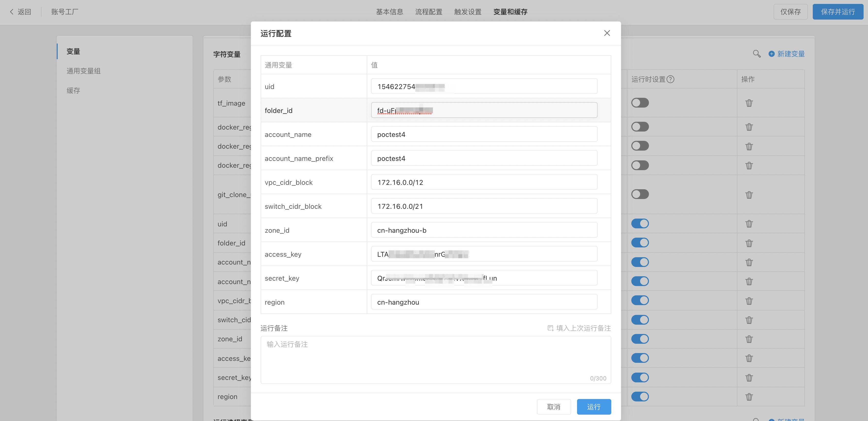
Task: Turn off runtime toggle for region row
Action: point(640,396)
